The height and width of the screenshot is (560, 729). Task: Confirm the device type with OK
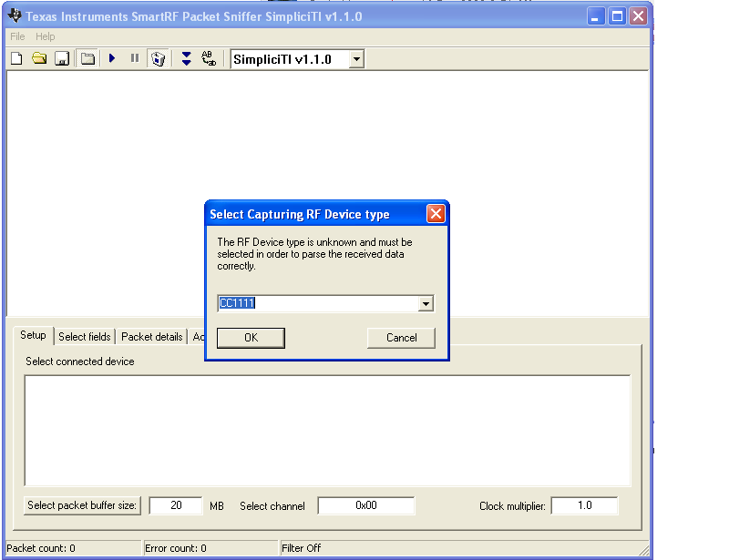click(x=251, y=338)
